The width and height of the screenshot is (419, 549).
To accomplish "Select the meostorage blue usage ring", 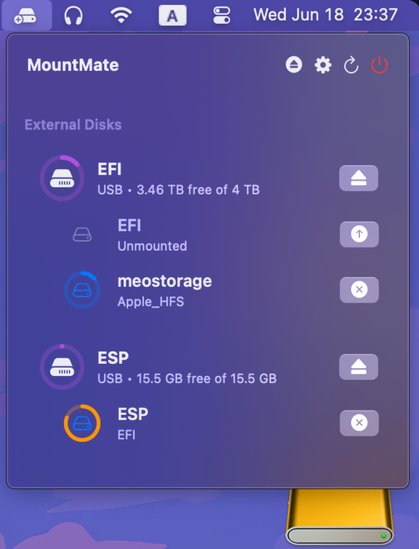I will pos(82,290).
